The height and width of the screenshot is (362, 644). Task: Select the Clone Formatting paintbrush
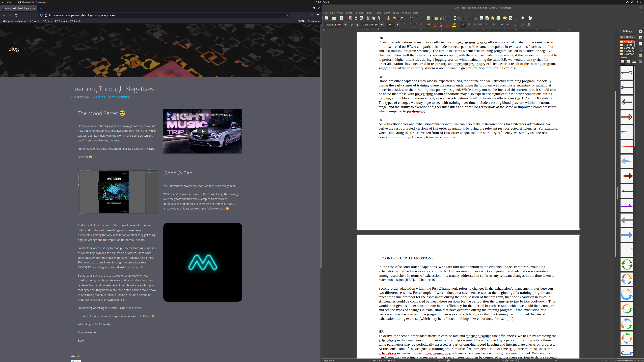(388, 18)
